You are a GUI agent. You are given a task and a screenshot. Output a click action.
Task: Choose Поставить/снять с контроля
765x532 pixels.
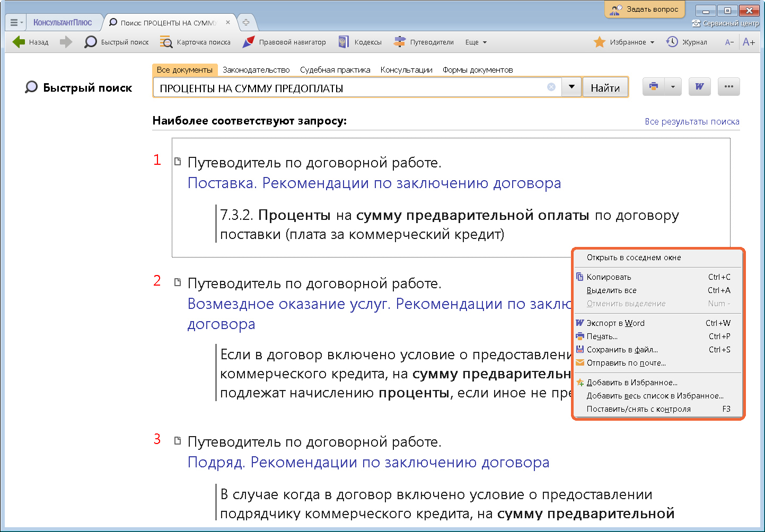[x=657, y=409]
